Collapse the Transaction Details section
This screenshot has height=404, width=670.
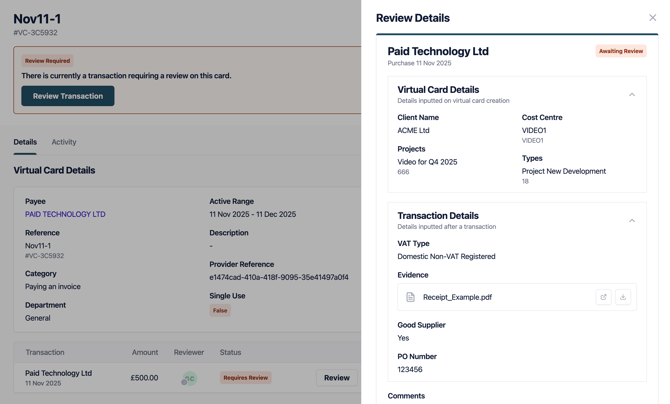[632, 221]
